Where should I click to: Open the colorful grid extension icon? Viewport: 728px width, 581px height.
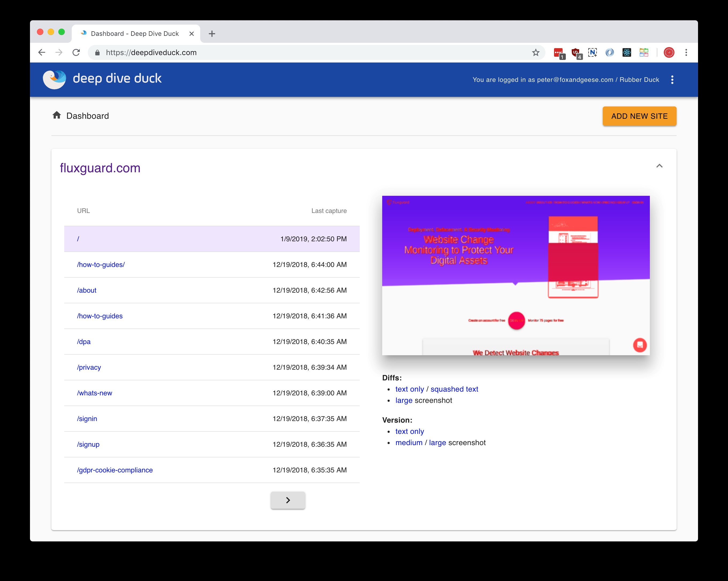click(644, 52)
